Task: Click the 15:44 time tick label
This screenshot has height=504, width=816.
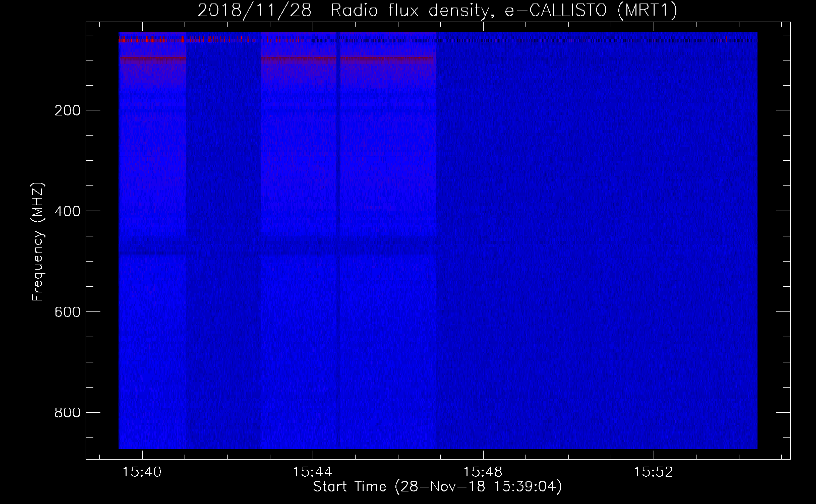Action: coord(313,472)
